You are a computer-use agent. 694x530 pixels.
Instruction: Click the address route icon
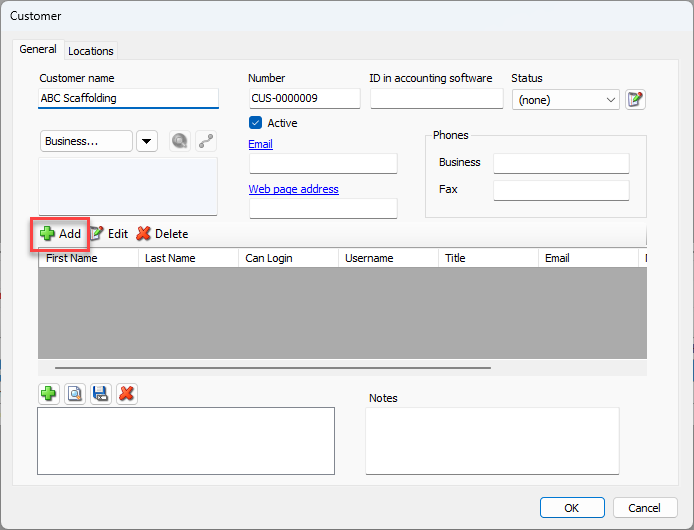(x=206, y=141)
